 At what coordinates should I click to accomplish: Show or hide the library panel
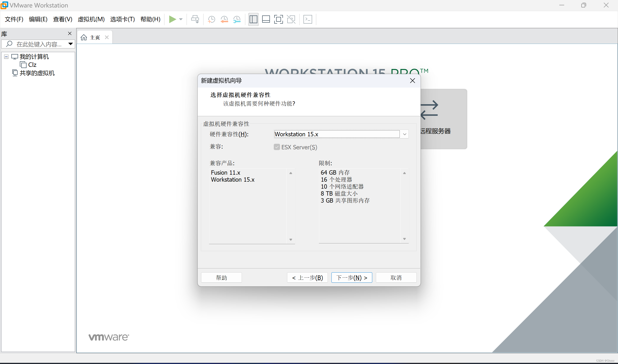point(253,19)
